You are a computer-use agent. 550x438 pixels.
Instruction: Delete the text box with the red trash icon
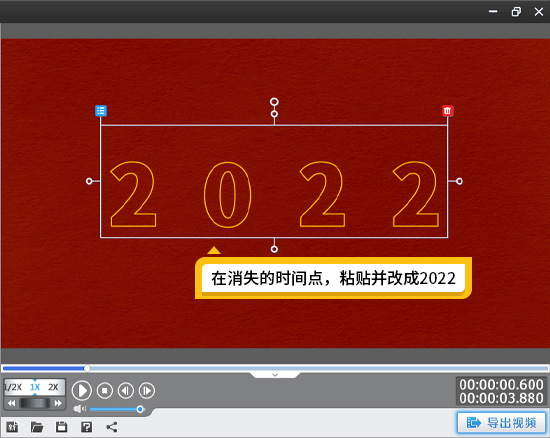pyautogui.click(x=447, y=111)
